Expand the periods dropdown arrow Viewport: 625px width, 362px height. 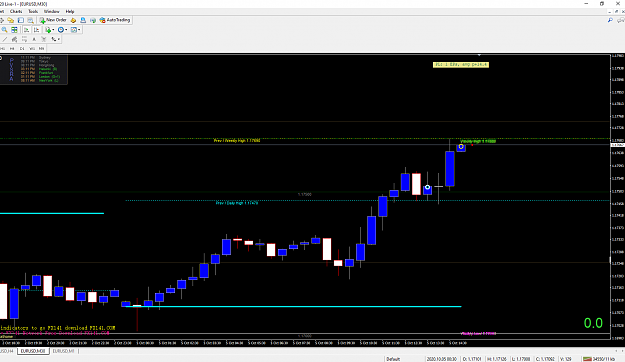66,30
